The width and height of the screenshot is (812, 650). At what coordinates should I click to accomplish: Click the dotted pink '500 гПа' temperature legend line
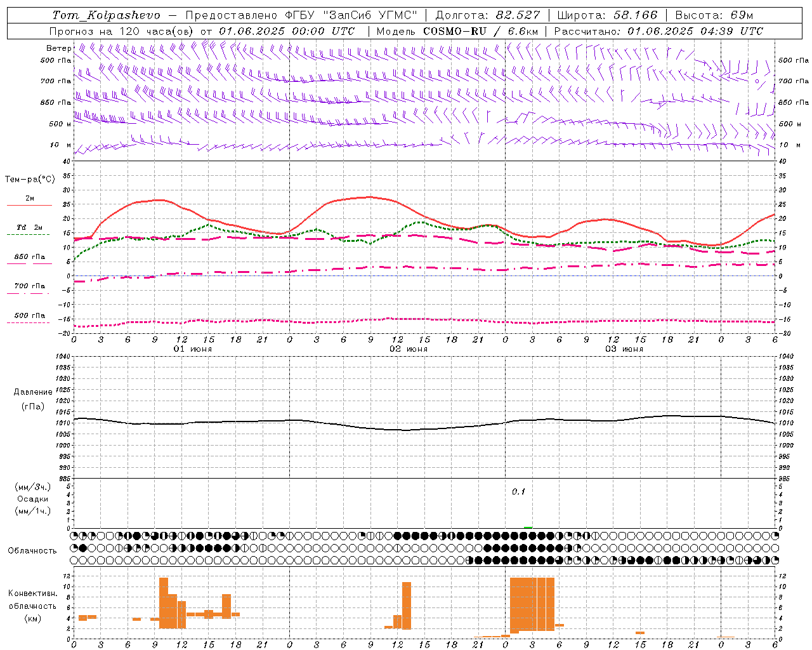coord(28,322)
